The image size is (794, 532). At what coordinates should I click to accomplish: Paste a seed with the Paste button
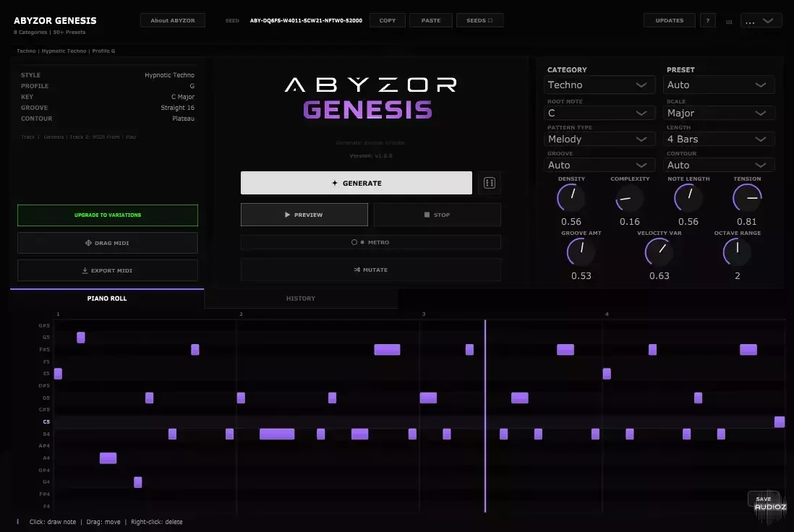(431, 20)
